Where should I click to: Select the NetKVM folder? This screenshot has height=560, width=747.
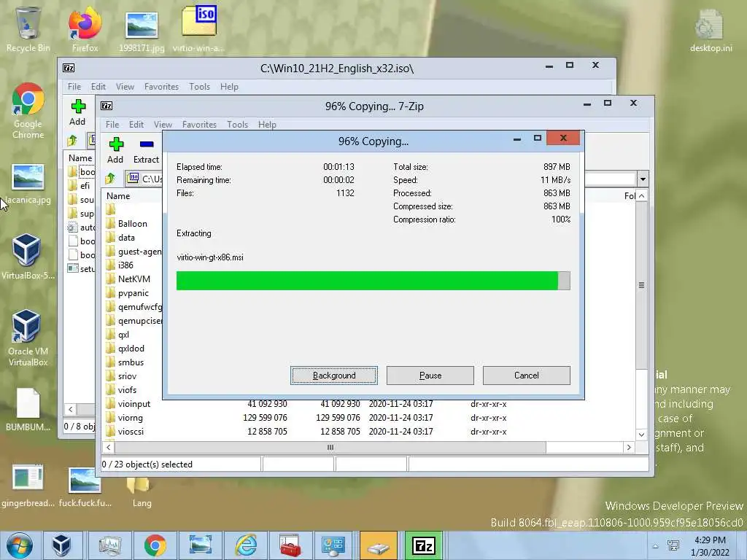(x=134, y=279)
